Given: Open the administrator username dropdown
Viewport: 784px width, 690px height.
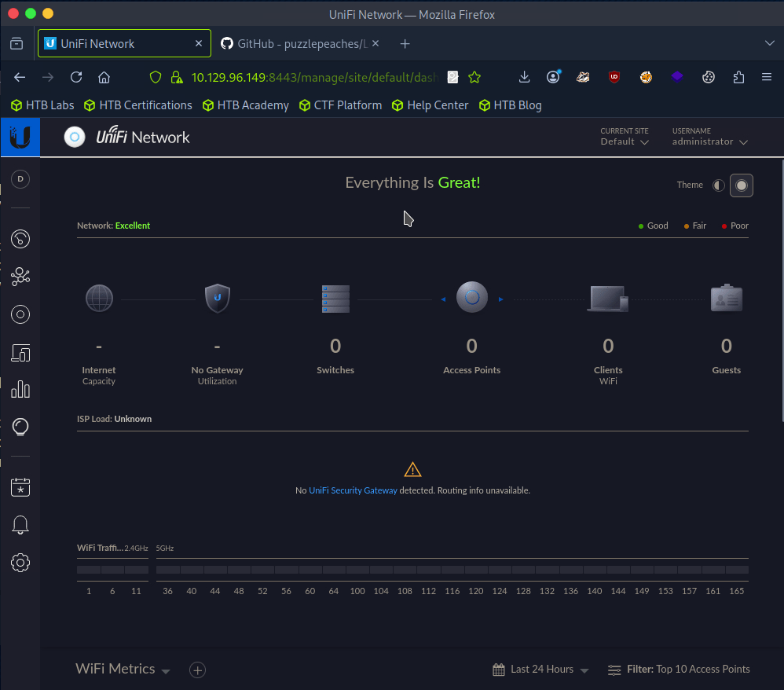Looking at the screenshot, I should [x=709, y=141].
